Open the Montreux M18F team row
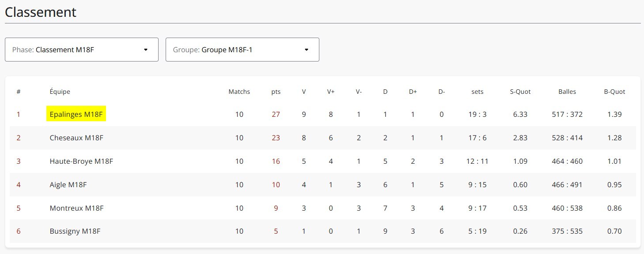 tap(323, 208)
